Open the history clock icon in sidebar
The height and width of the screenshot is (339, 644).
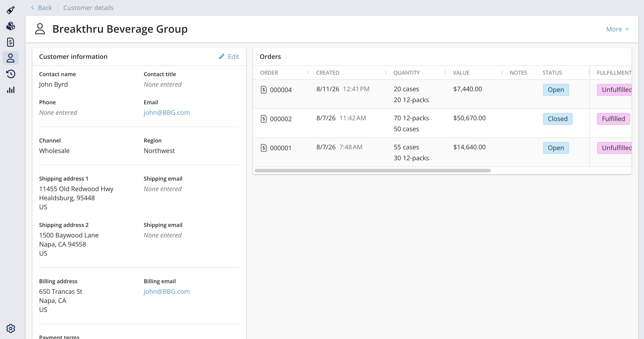11,74
